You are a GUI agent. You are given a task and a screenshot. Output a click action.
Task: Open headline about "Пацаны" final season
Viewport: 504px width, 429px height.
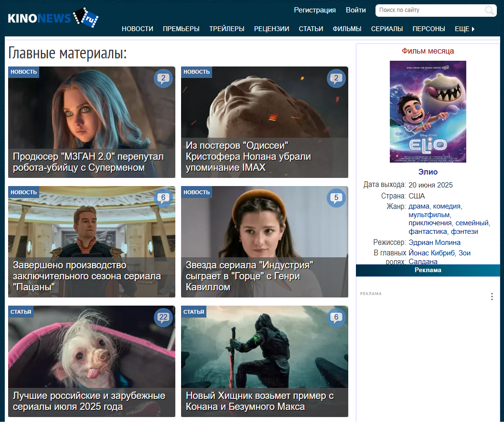87,276
